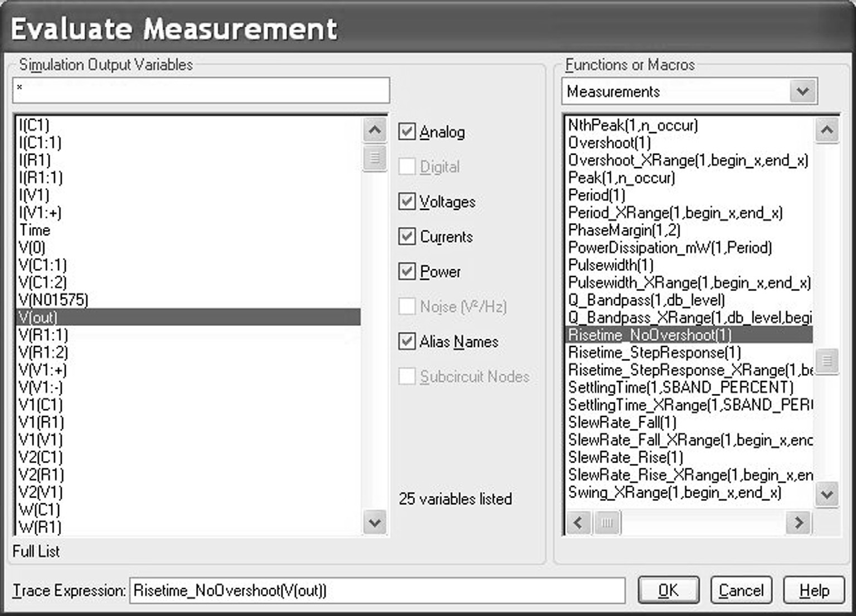Disable the Alias Names checkbox
The height and width of the screenshot is (616, 856).
[x=407, y=341]
